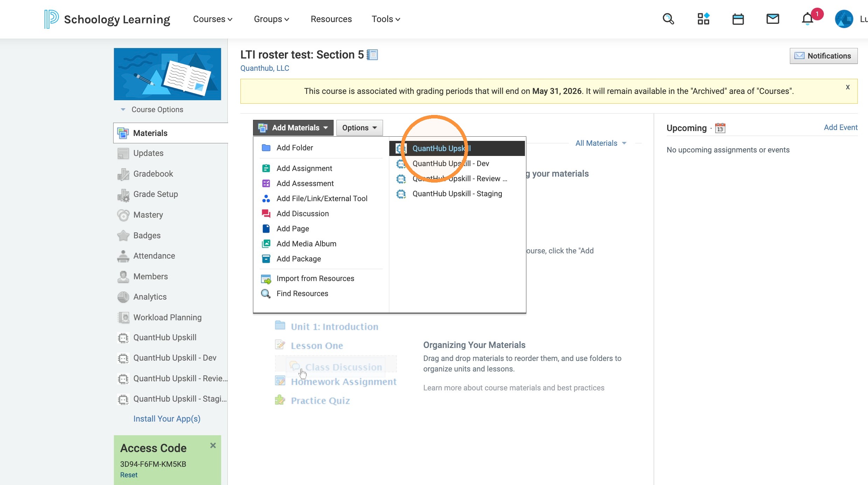
Task: Choose Add Page menu entry
Action: click(293, 228)
